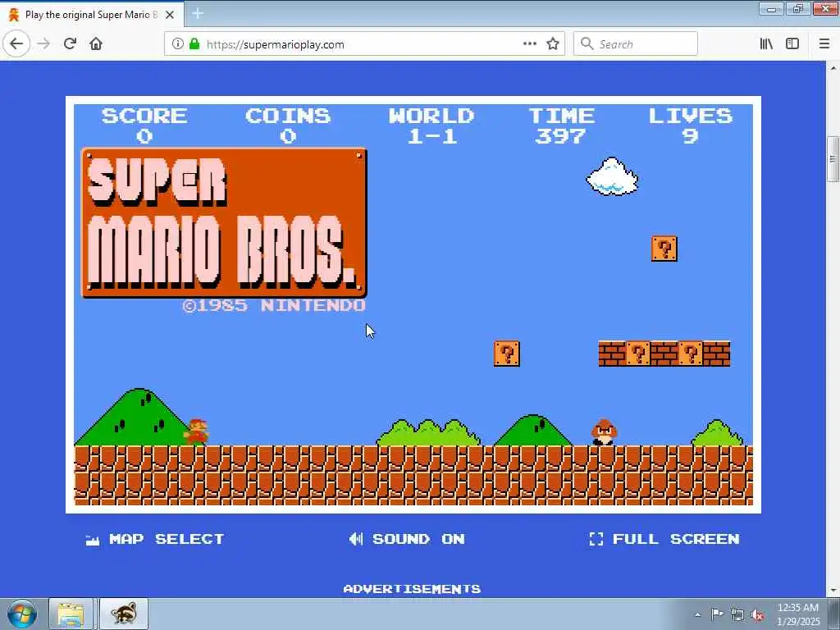Click the Mario character sprite
840x630 pixels.
196,431
